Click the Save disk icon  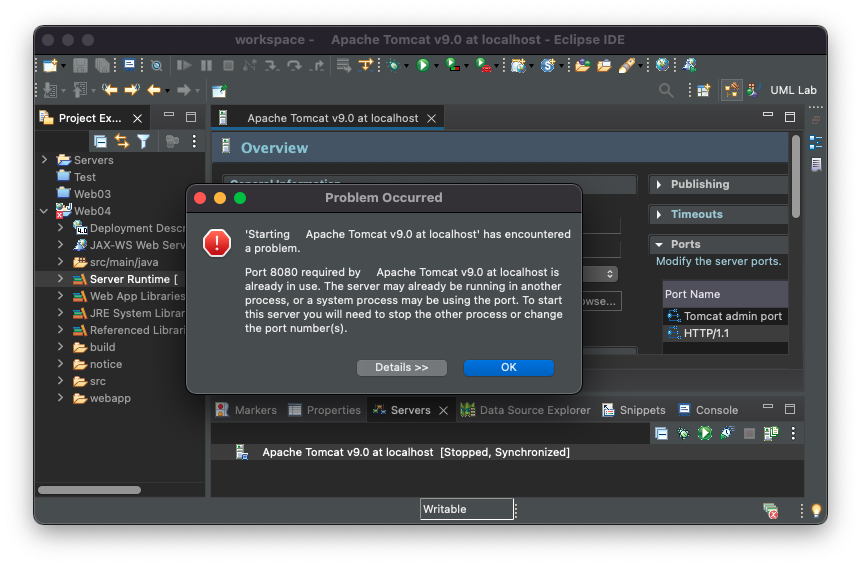point(80,66)
